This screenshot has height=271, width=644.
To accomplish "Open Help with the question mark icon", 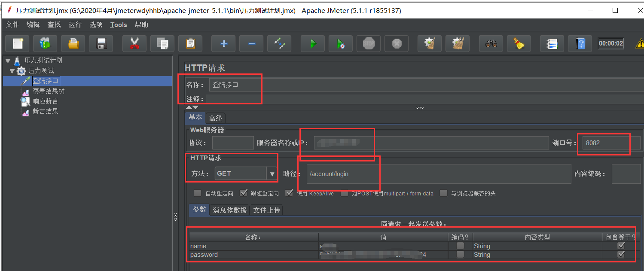I will click(580, 43).
